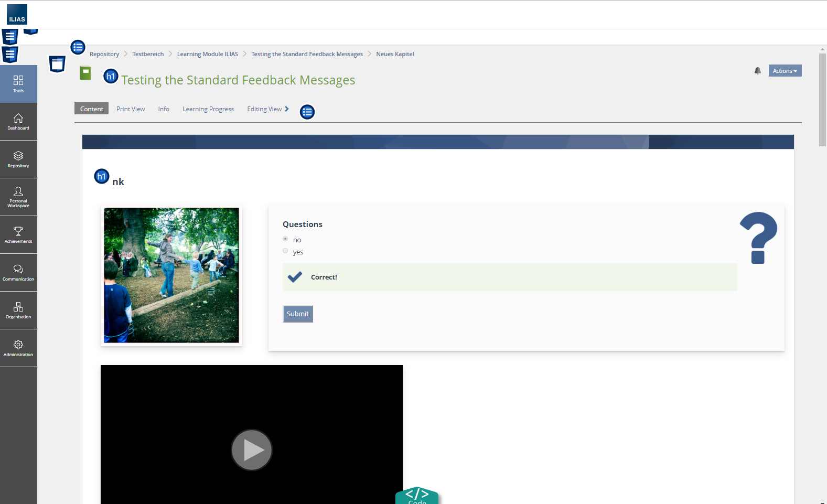Screen dimensions: 827x504
Task: Click the green learning module book icon
Action: 85,73
